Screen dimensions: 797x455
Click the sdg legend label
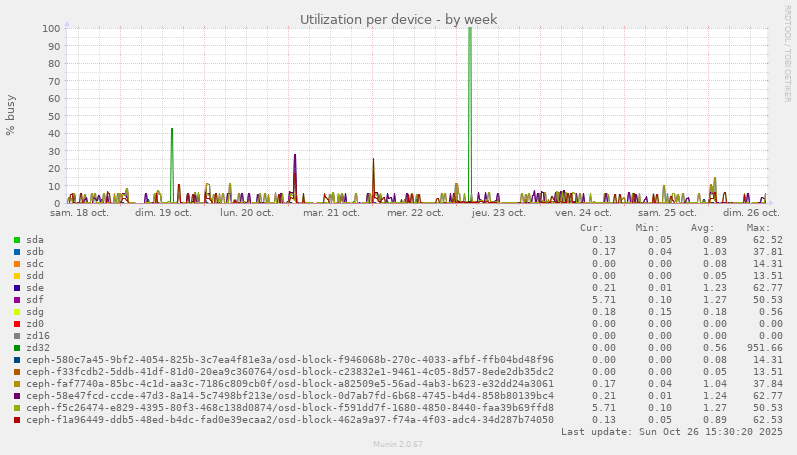pos(34,312)
